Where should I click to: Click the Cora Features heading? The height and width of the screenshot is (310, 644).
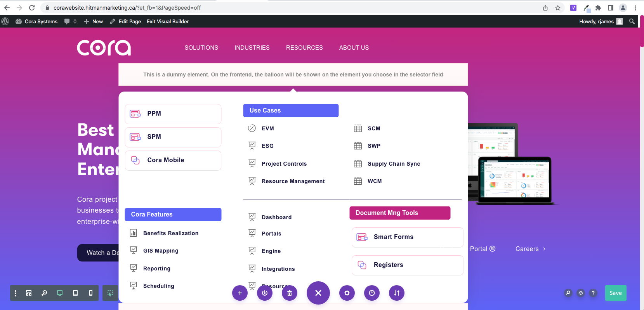click(x=173, y=215)
